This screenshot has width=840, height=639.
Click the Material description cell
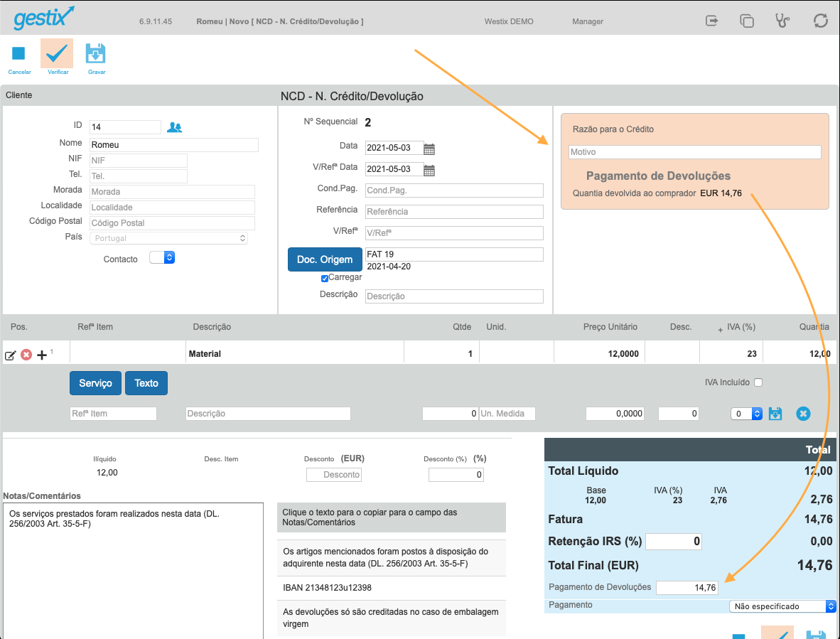(295, 353)
